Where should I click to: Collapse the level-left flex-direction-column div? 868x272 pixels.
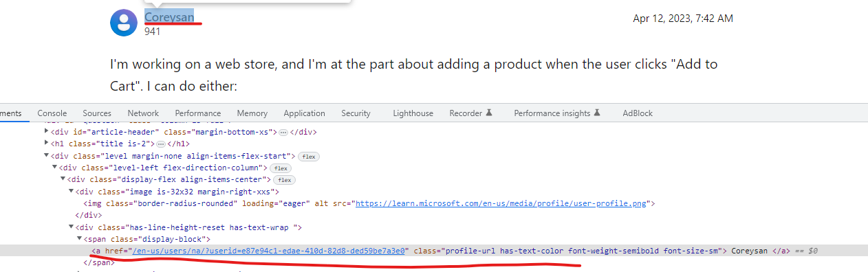click(x=54, y=168)
